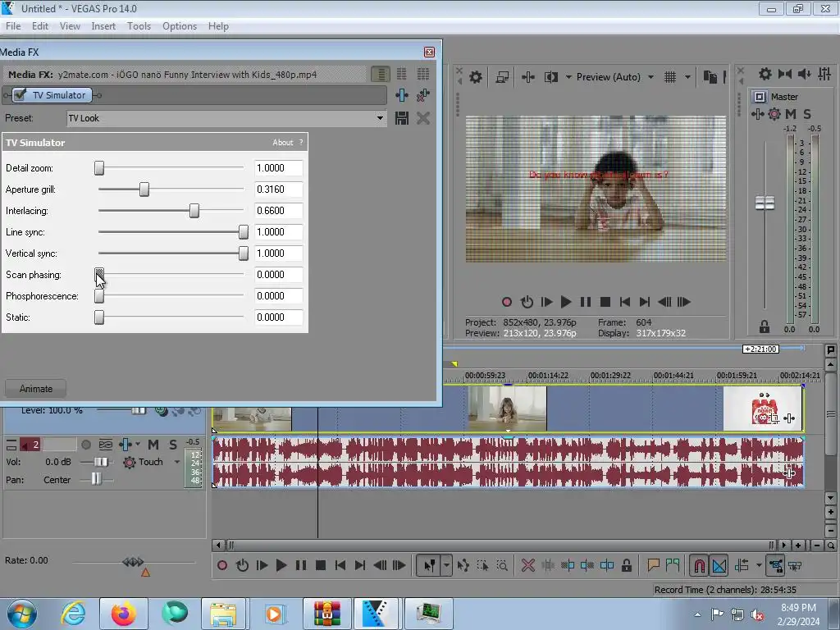Click Play button under video preview

click(x=566, y=302)
